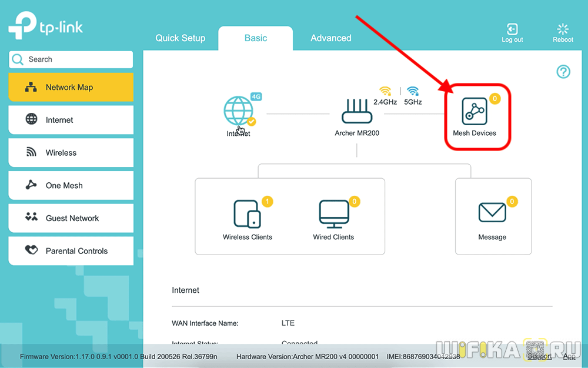Open the Wireless Clients icon
Viewport: 588px width, 368px height.
[247, 214]
